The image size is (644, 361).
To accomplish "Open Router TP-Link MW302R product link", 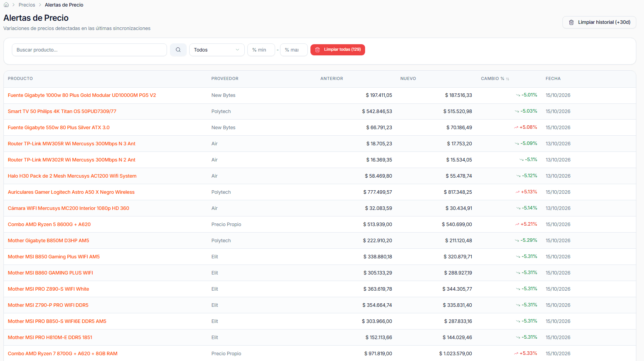I will [72, 160].
